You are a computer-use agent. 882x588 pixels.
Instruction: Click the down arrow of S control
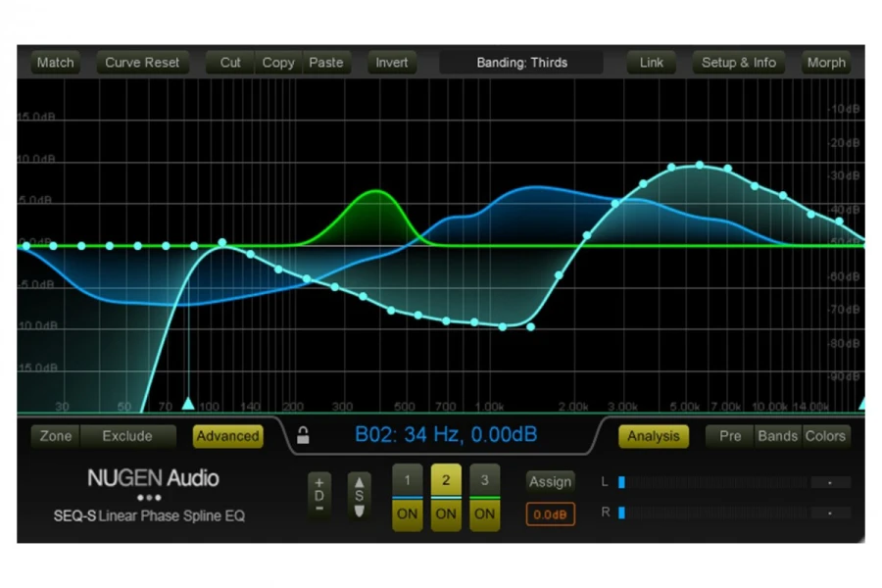click(359, 511)
